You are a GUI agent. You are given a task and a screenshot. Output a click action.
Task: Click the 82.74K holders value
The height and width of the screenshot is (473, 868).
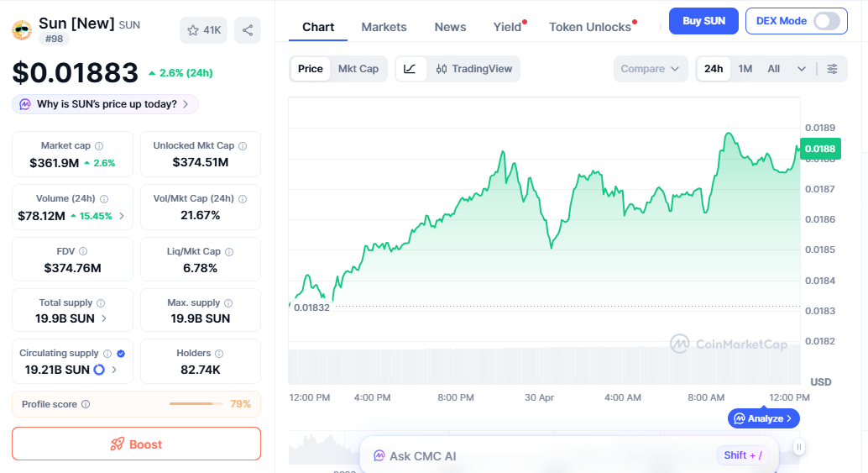[201, 370]
